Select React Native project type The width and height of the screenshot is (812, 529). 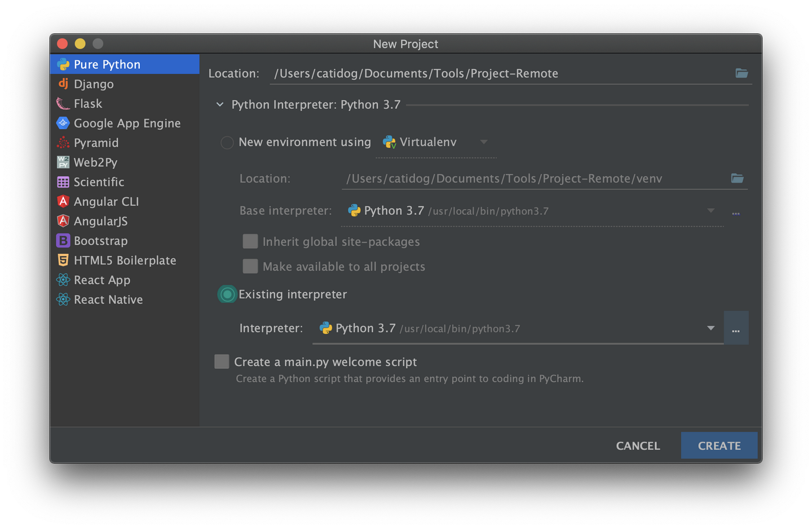(x=108, y=300)
